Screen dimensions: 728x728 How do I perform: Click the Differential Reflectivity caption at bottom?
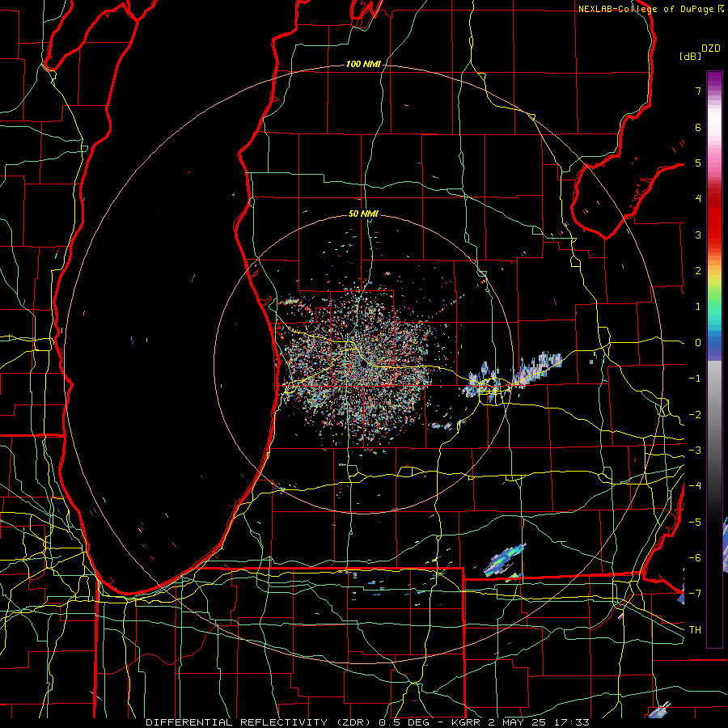pos(368,722)
